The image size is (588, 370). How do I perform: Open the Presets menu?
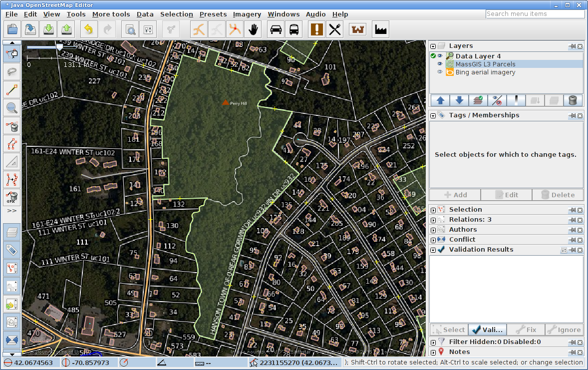tap(213, 14)
